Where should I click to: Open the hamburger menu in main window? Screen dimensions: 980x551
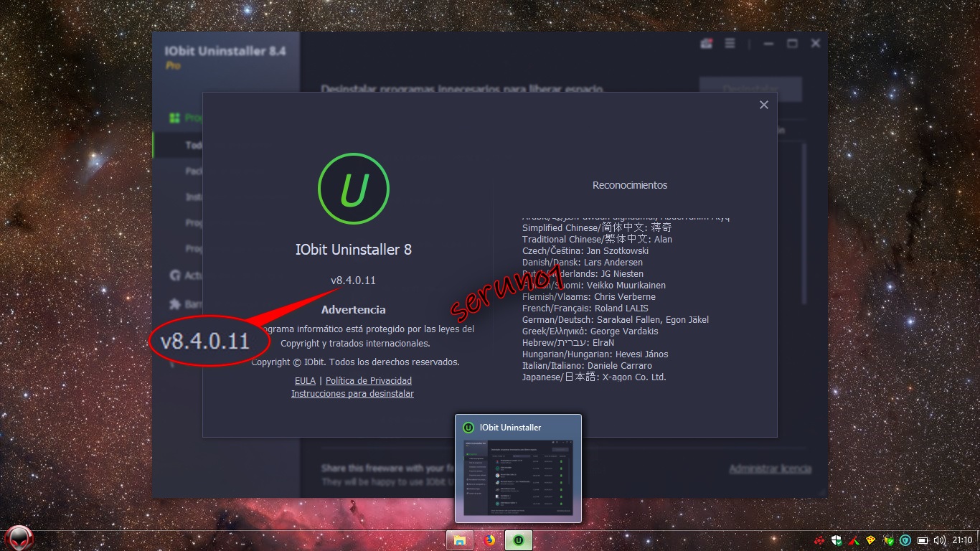pyautogui.click(x=730, y=44)
